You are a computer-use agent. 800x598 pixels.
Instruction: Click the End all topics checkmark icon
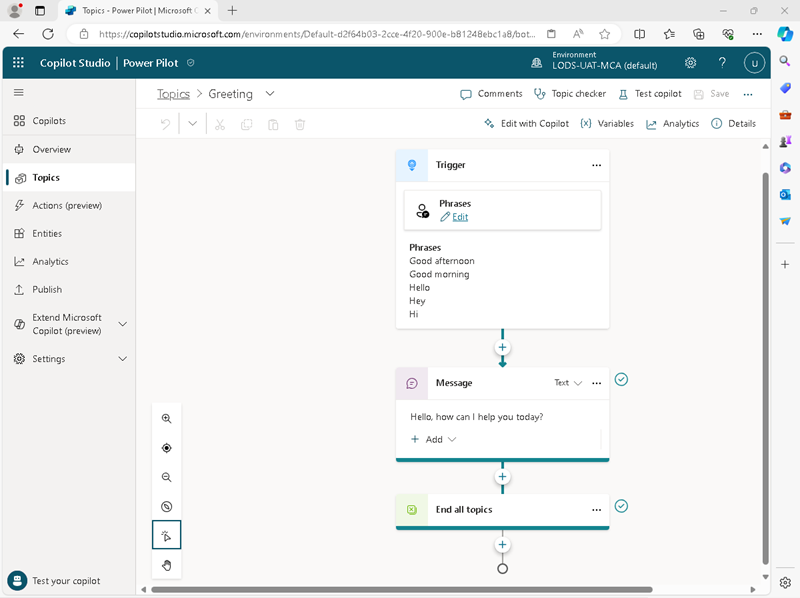(x=621, y=506)
